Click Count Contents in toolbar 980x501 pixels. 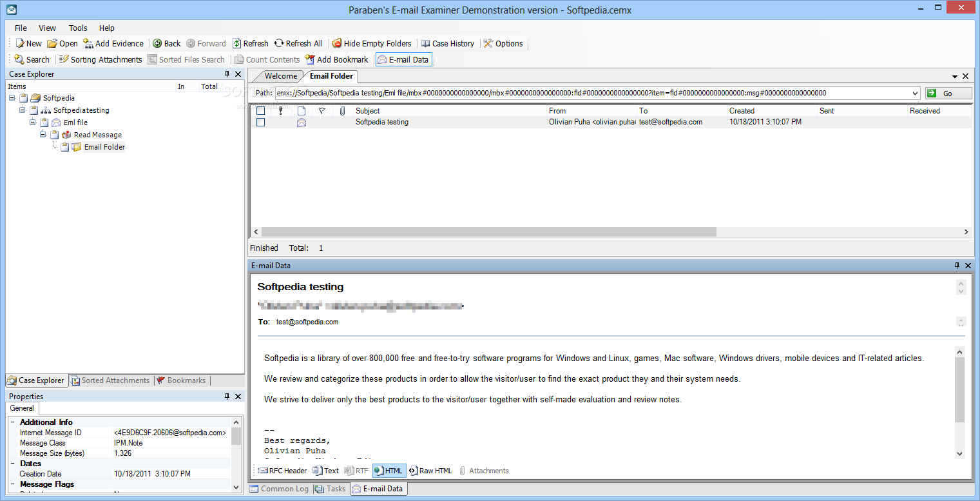click(267, 59)
